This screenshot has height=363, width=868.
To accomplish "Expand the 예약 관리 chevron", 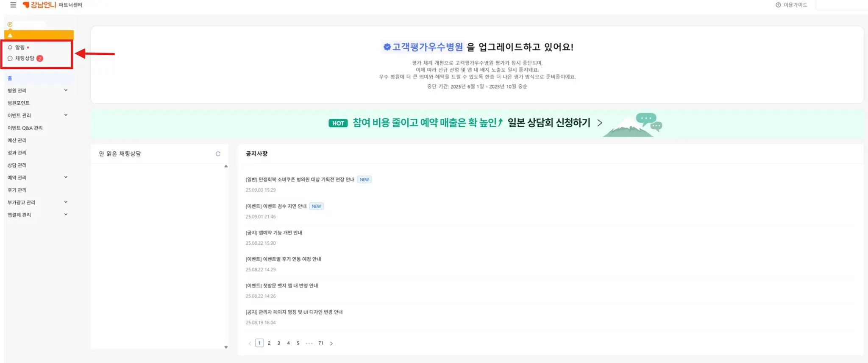I will click(x=66, y=177).
